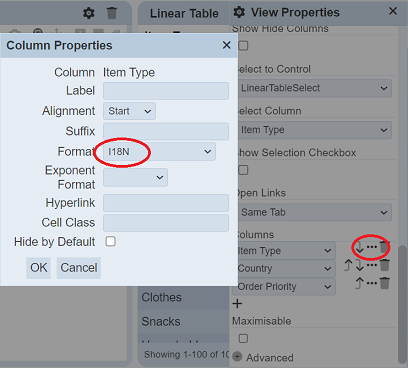
Task: Open column options for Item Type row
Action: 372,247
